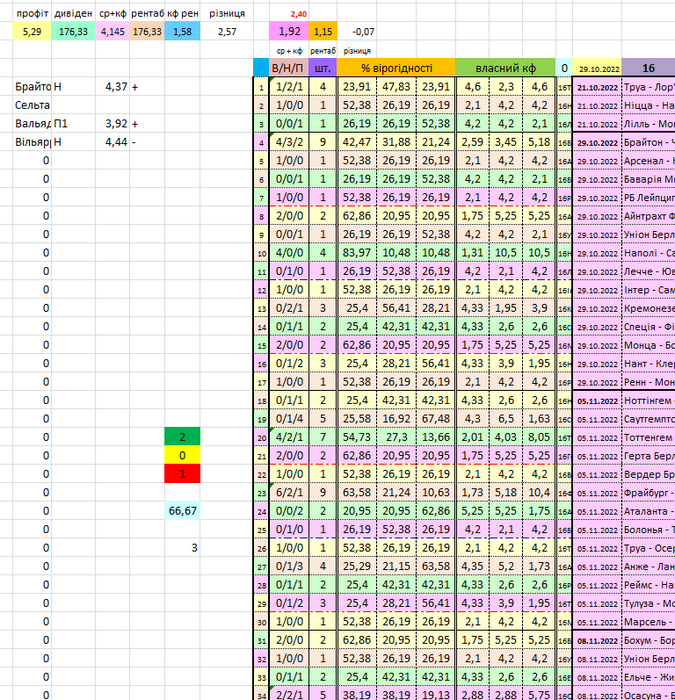Click the 4/2/1 cell in row 20
675x700 pixels.
289,437
